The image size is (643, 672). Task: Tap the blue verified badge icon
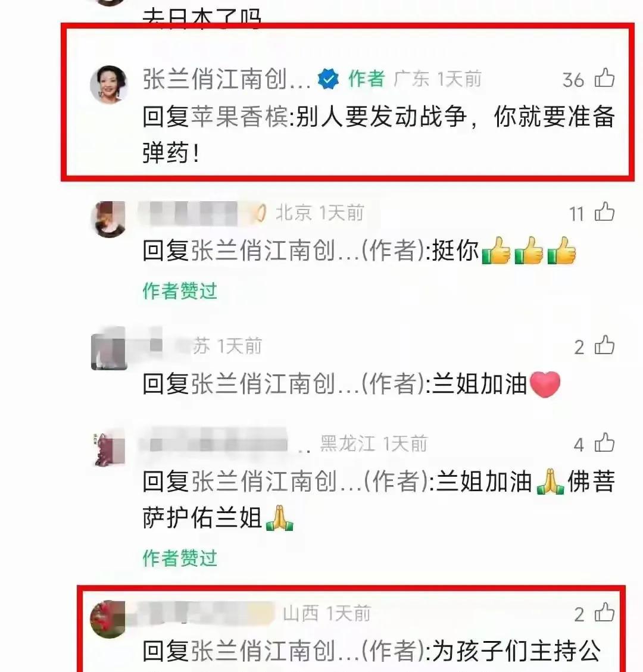[329, 79]
